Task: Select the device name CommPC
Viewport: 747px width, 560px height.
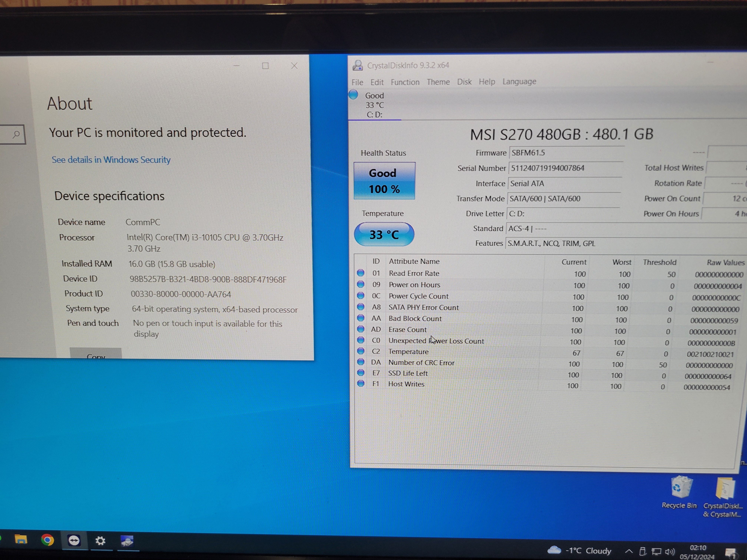Action: pos(143,222)
